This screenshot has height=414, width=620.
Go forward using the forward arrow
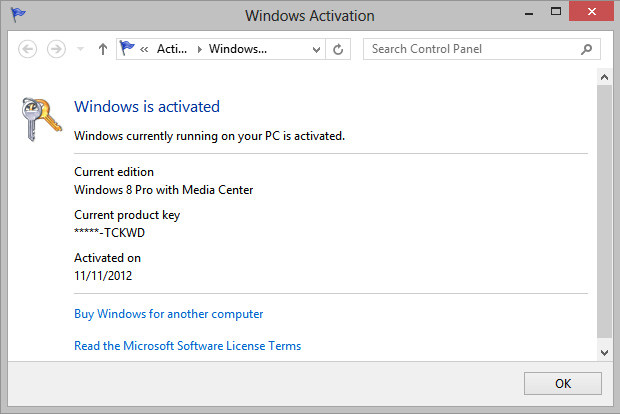57,49
